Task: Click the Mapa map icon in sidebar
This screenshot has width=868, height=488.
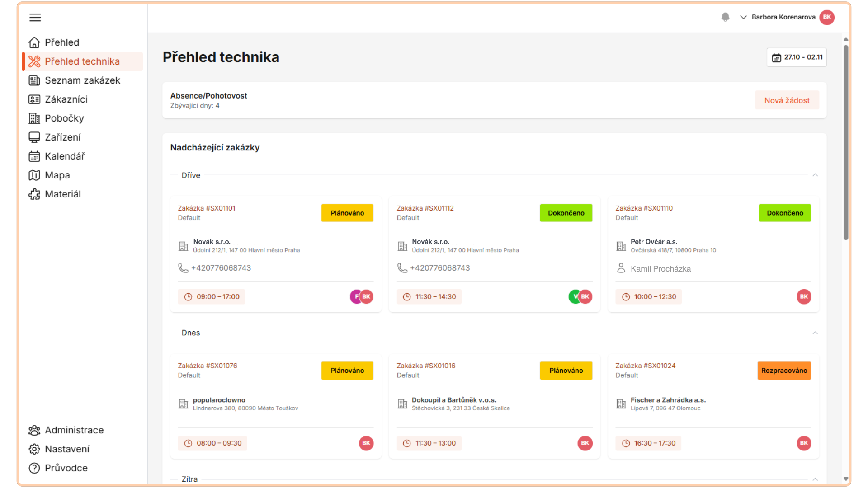Action: 34,175
